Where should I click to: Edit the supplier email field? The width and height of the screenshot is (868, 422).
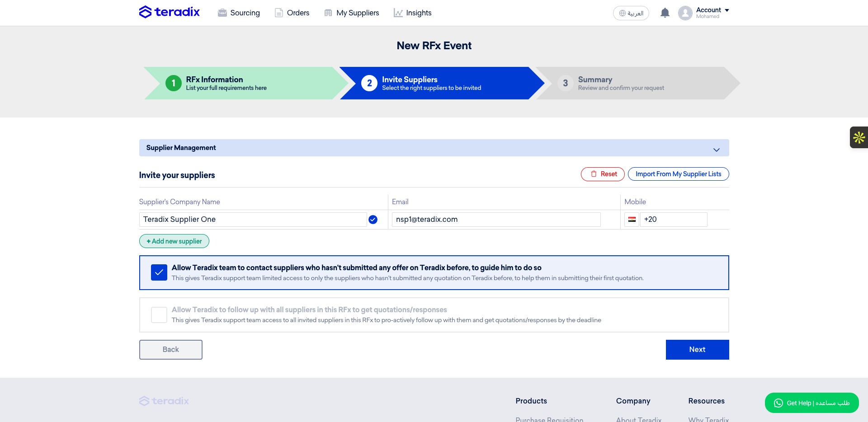tap(496, 220)
